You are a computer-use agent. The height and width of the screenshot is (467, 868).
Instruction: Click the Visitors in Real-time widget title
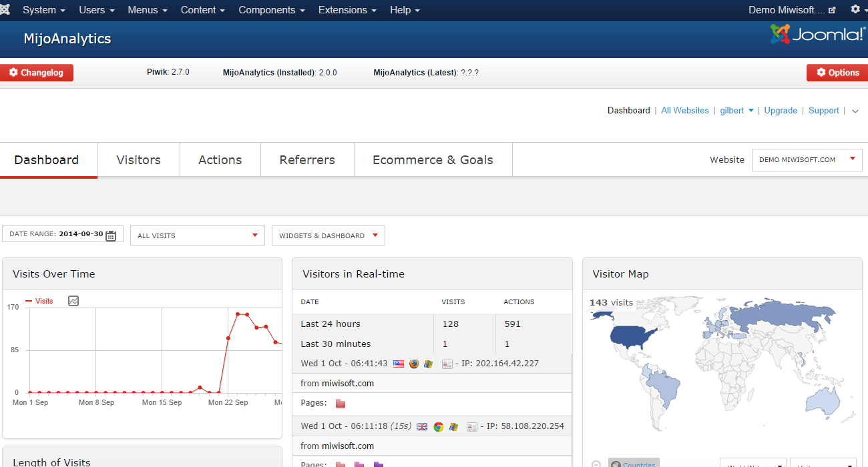click(x=353, y=274)
